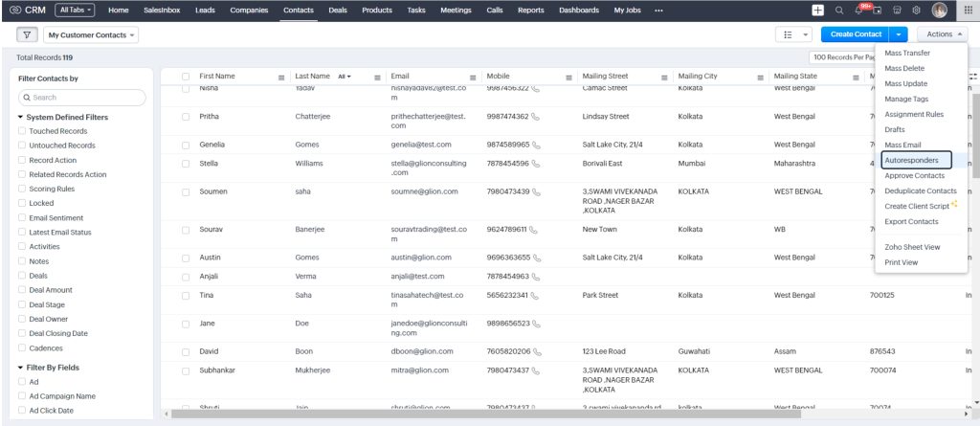Choose Deduplicate Contacts from Actions menu
Viewport: 980px width, 426px height.
click(x=920, y=191)
